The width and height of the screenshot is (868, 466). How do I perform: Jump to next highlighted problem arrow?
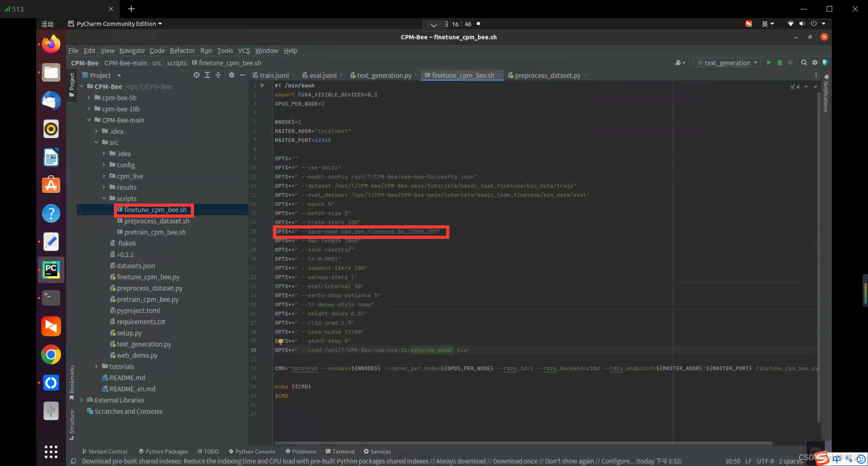(816, 86)
